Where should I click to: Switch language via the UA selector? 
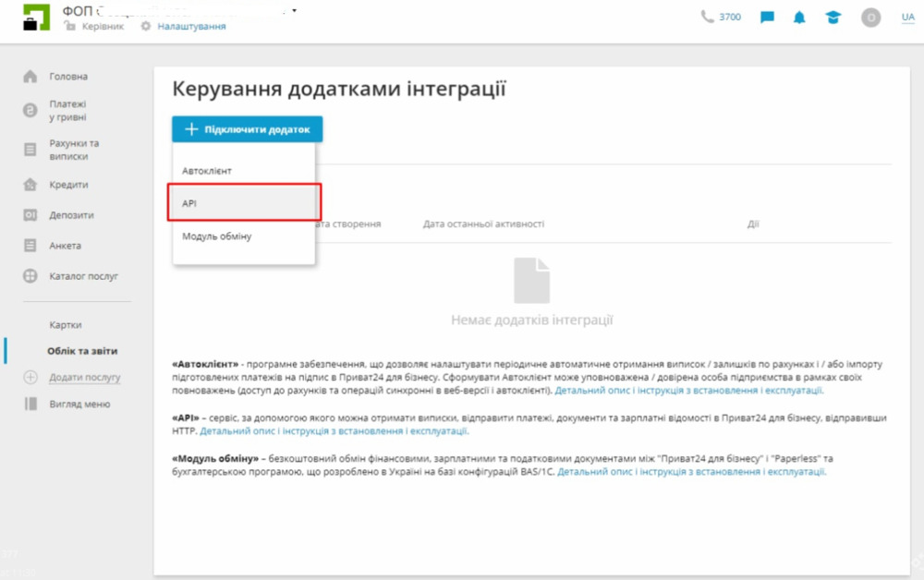coord(907,18)
